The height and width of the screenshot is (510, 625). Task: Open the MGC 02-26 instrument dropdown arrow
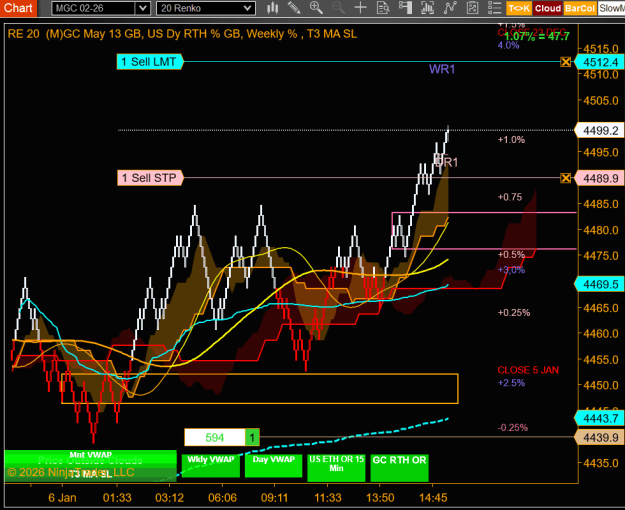tap(142, 8)
